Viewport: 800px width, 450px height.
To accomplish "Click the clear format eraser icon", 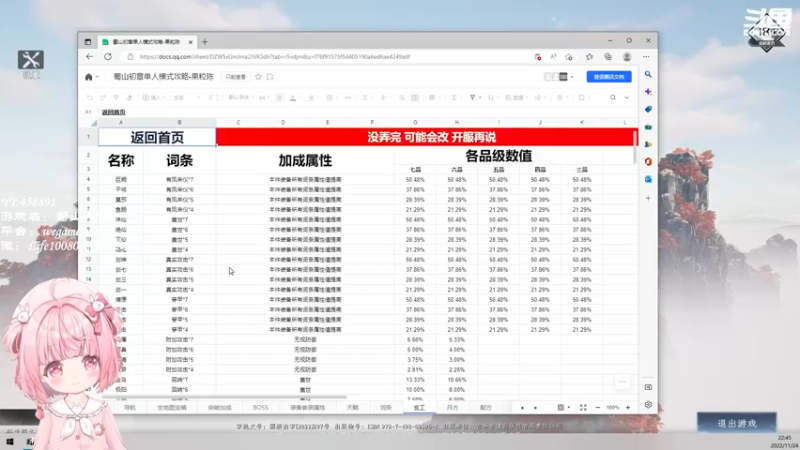I will point(130,97).
